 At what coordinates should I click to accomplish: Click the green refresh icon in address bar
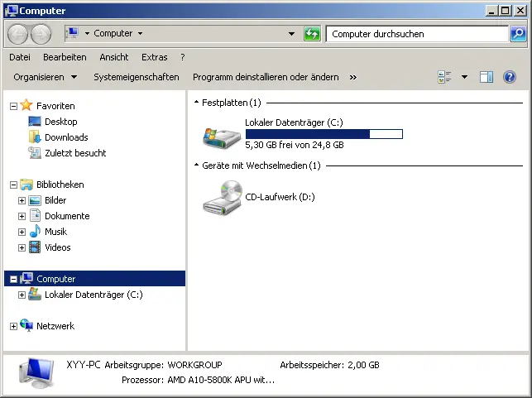(312, 34)
